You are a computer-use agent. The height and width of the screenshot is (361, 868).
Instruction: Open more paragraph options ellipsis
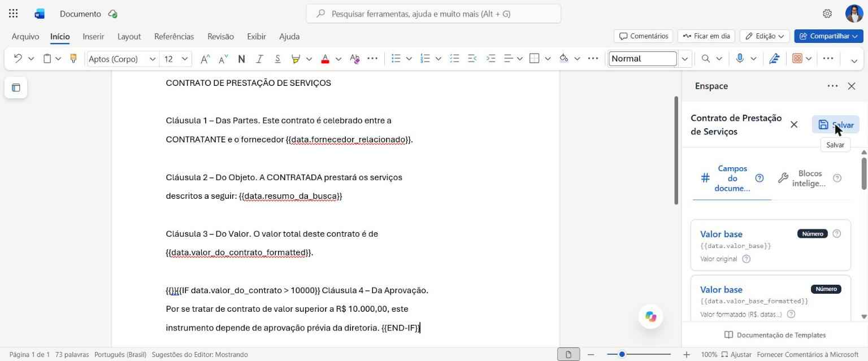pos(593,58)
